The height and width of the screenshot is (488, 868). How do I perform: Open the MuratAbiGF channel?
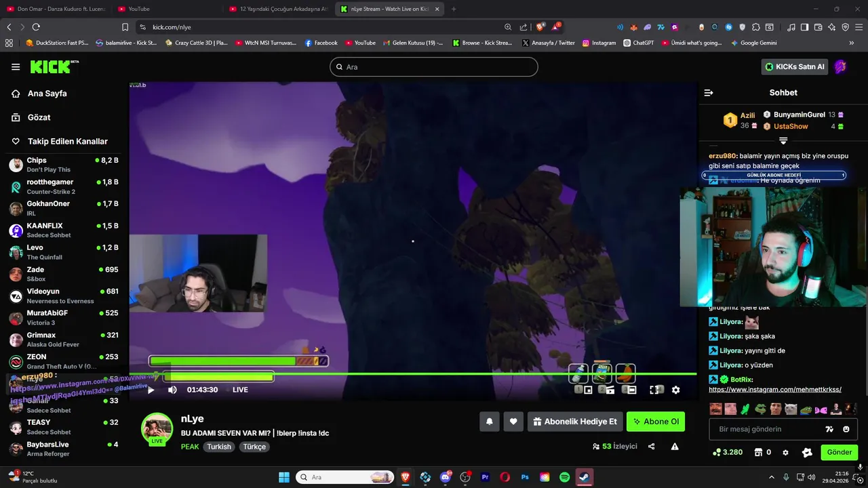pyautogui.click(x=64, y=317)
